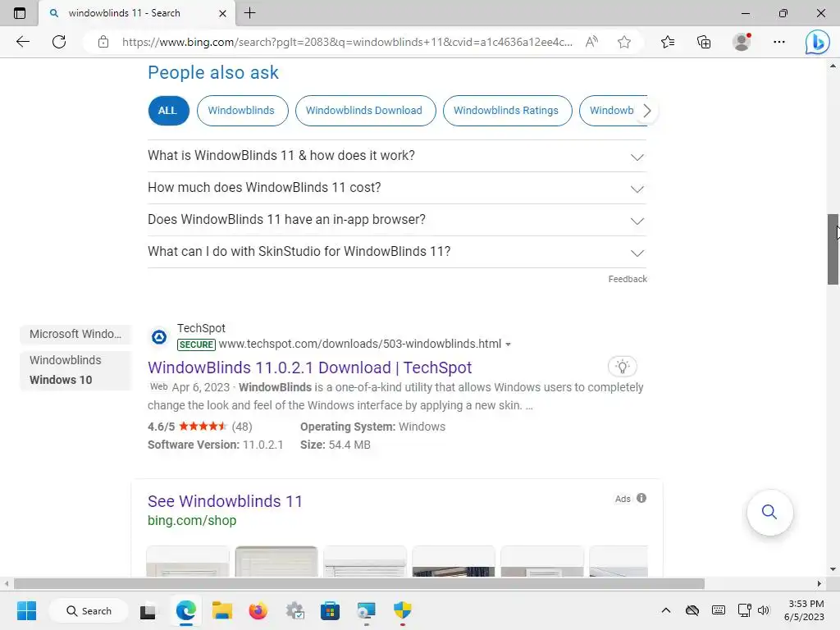Open Settings and more ellipsis menu
Image resolution: width=840 pixels, height=630 pixels.
(x=779, y=42)
